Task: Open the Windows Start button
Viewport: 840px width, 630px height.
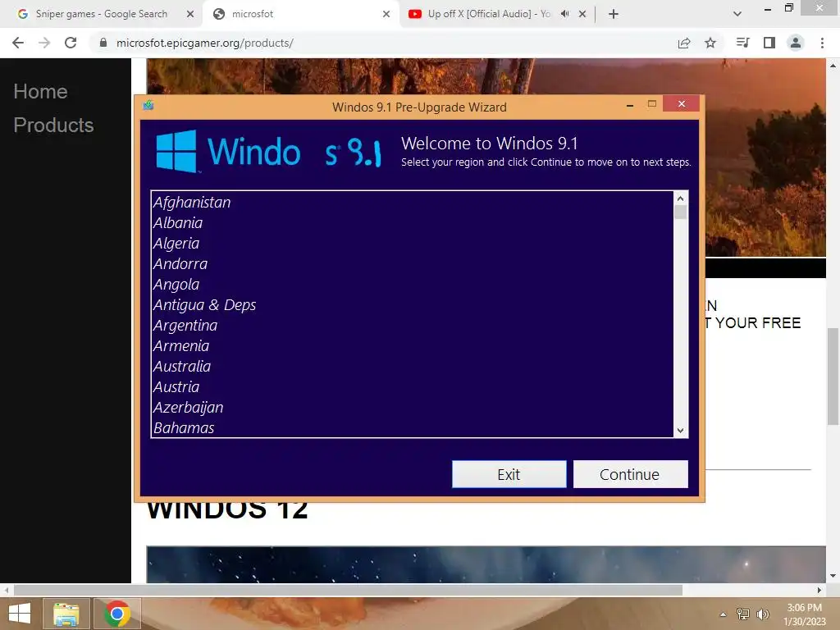Action: pyautogui.click(x=20, y=614)
